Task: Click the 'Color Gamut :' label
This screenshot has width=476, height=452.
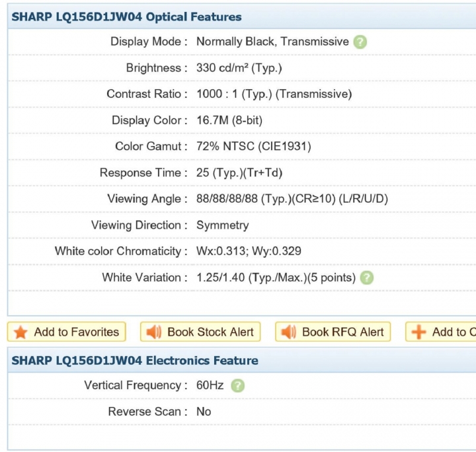Action: tap(151, 147)
